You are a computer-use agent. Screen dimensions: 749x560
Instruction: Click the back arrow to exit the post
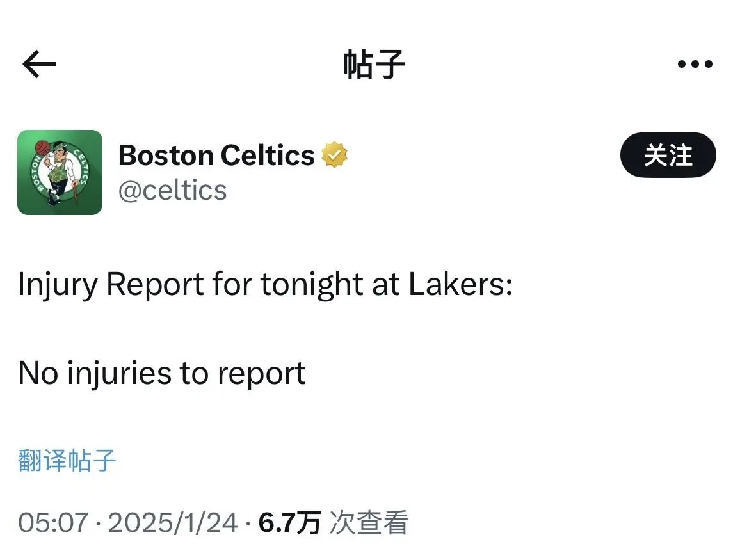click(38, 63)
